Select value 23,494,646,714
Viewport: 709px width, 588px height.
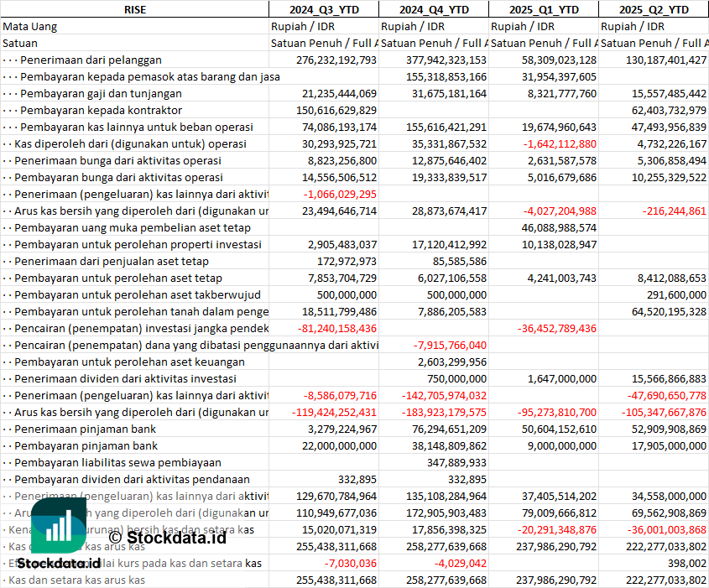(339, 211)
